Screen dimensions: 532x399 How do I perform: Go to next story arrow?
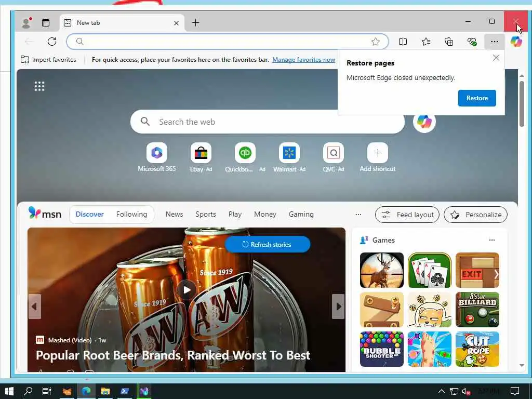tap(338, 307)
